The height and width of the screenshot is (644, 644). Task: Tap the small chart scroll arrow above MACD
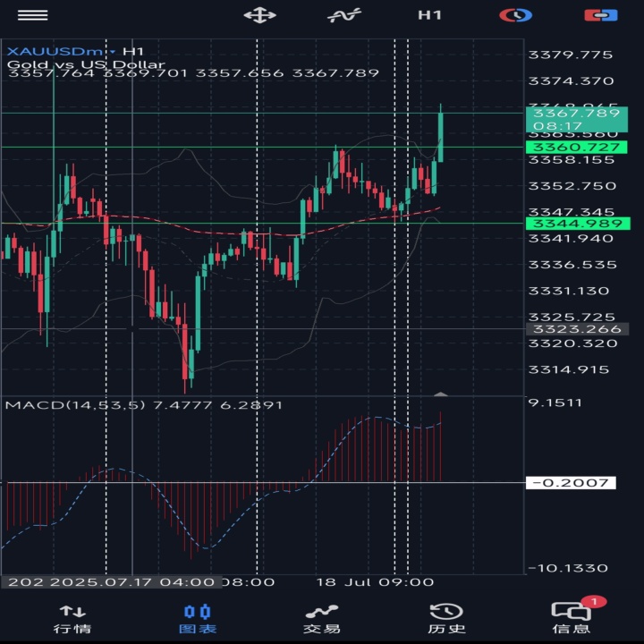[x=441, y=394]
